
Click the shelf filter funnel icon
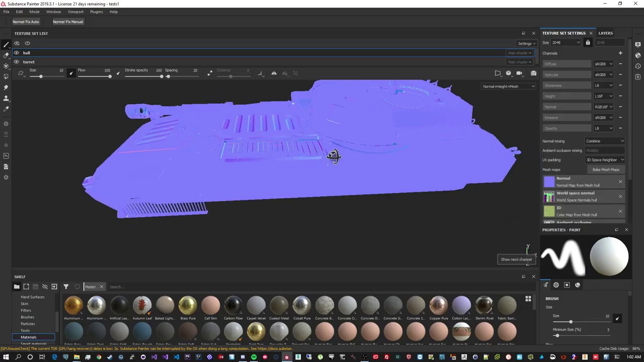tap(66, 287)
